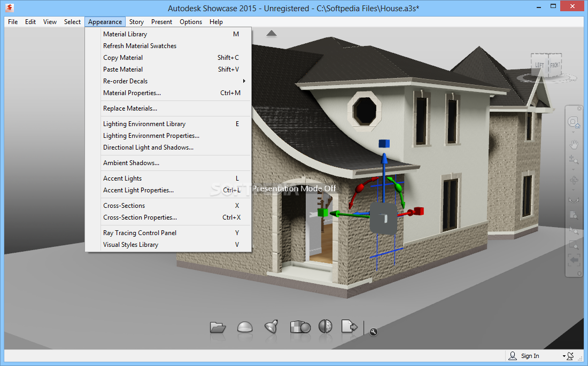Open the Story menu

pos(136,22)
